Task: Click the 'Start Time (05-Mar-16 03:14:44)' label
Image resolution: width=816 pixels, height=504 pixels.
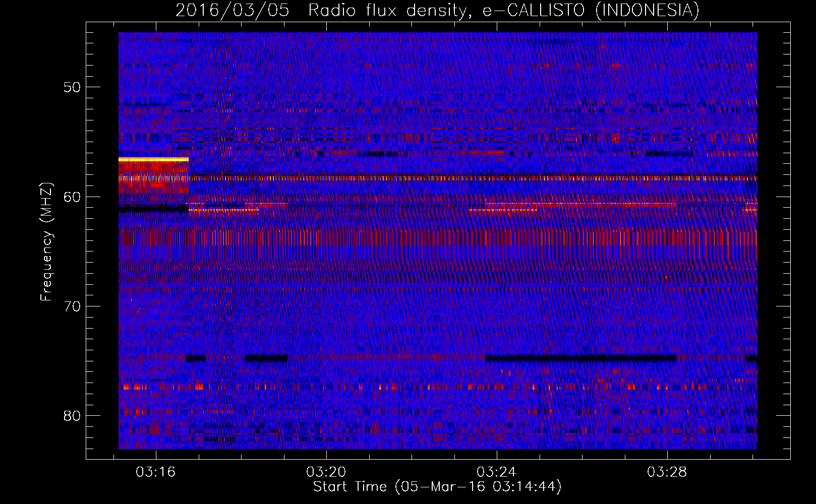Action: (437, 487)
